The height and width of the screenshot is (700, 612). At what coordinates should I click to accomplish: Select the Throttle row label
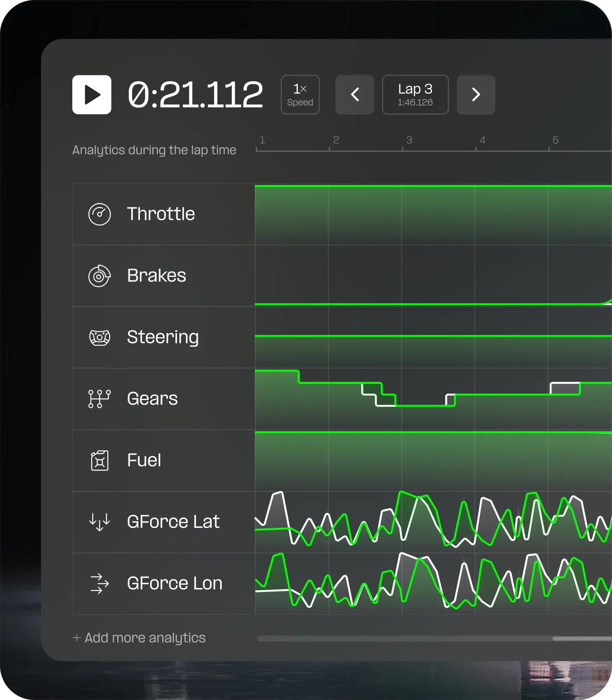(x=161, y=214)
